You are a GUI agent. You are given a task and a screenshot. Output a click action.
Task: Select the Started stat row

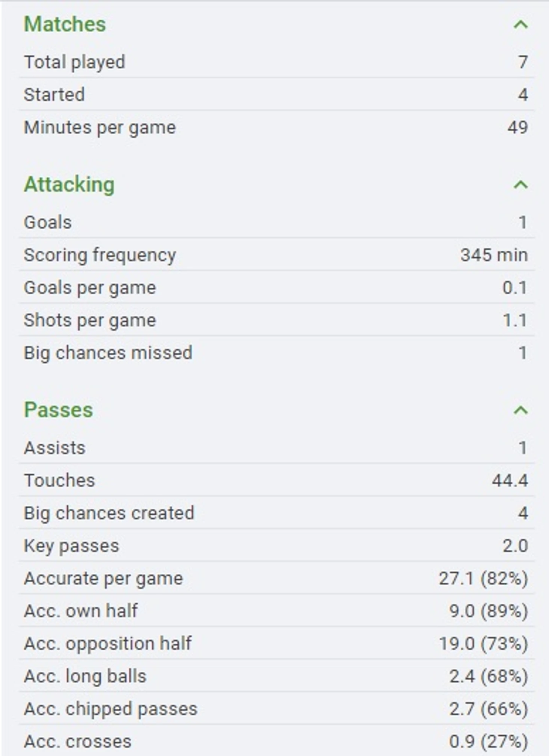click(276, 94)
